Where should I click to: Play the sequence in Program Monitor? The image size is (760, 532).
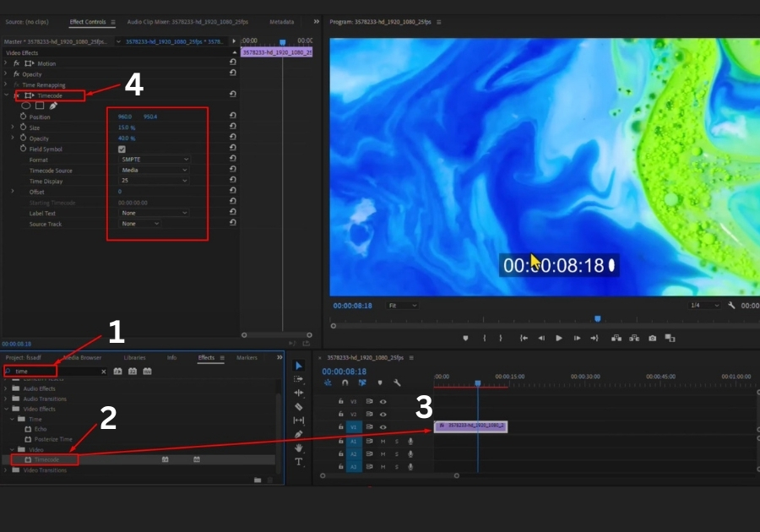[x=559, y=338]
